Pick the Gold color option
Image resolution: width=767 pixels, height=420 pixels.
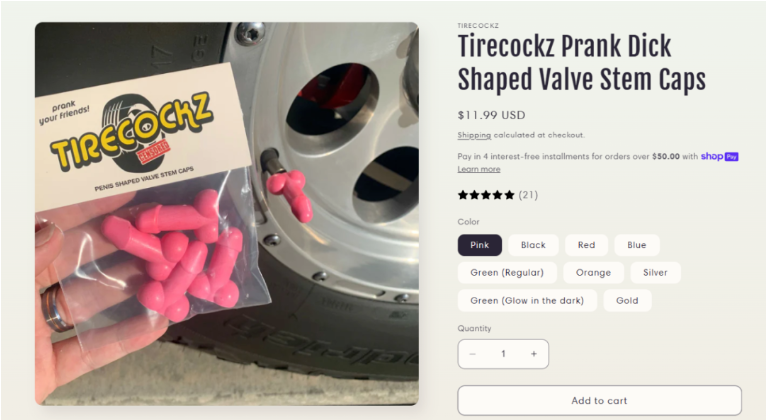click(x=627, y=301)
